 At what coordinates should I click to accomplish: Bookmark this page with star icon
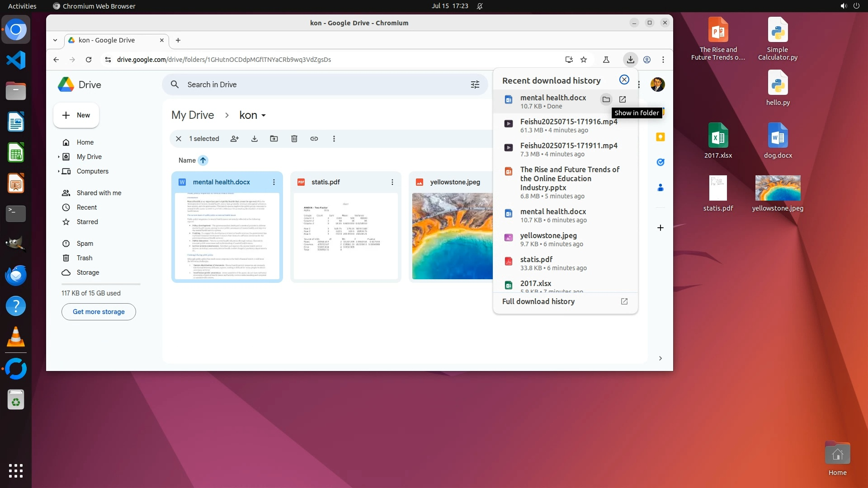584,60
